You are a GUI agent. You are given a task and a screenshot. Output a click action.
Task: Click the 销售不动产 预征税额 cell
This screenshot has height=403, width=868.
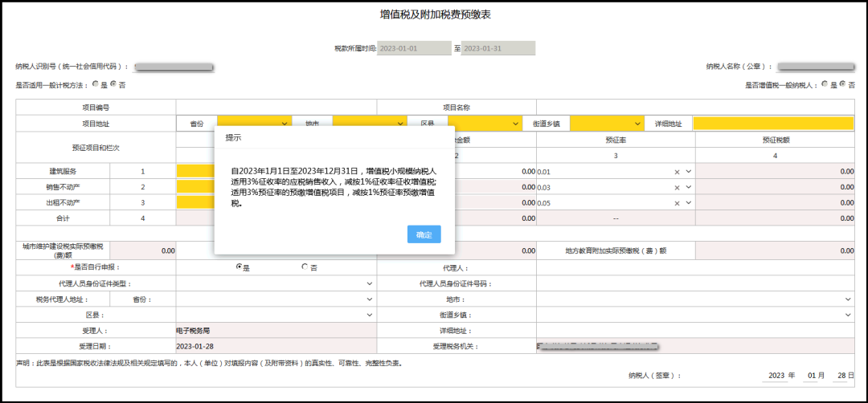pos(775,187)
